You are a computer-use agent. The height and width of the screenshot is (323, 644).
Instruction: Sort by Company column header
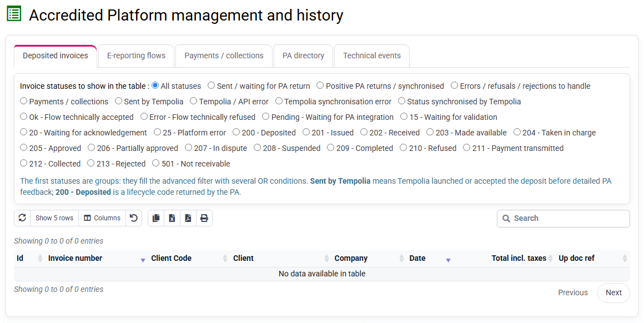(369, 258)
